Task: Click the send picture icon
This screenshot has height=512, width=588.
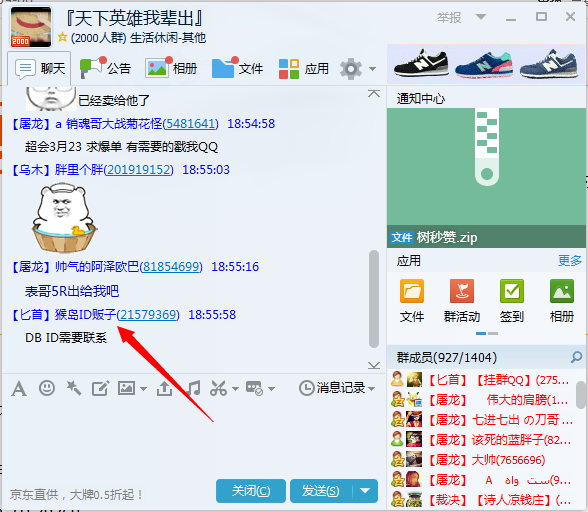Action: [126, 388]
